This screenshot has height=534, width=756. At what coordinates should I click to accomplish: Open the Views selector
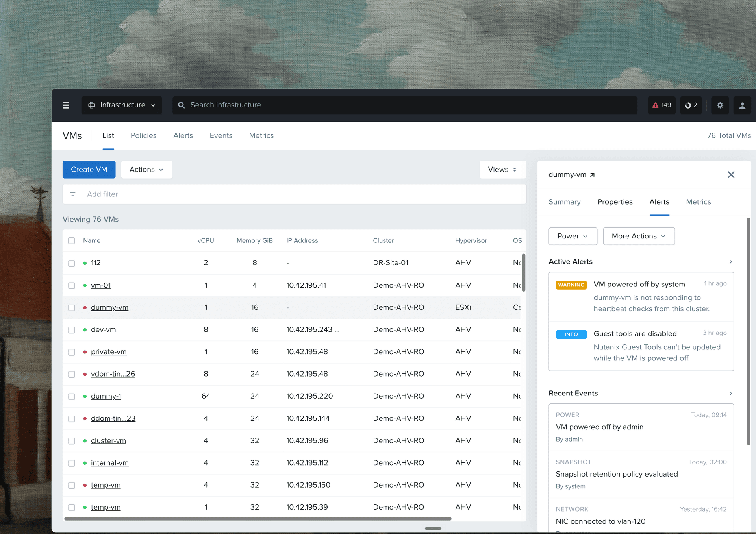click(x=503, y=170)
